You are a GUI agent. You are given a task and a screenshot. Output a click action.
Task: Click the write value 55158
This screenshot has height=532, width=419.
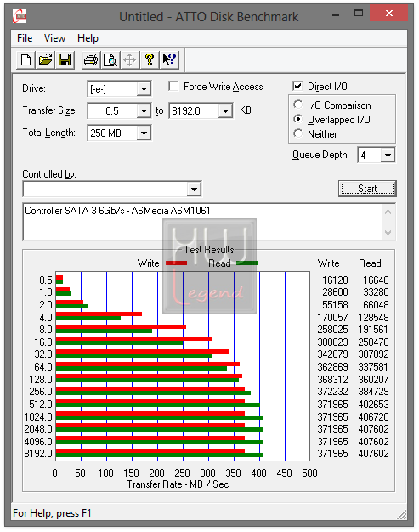pos(335,305)
